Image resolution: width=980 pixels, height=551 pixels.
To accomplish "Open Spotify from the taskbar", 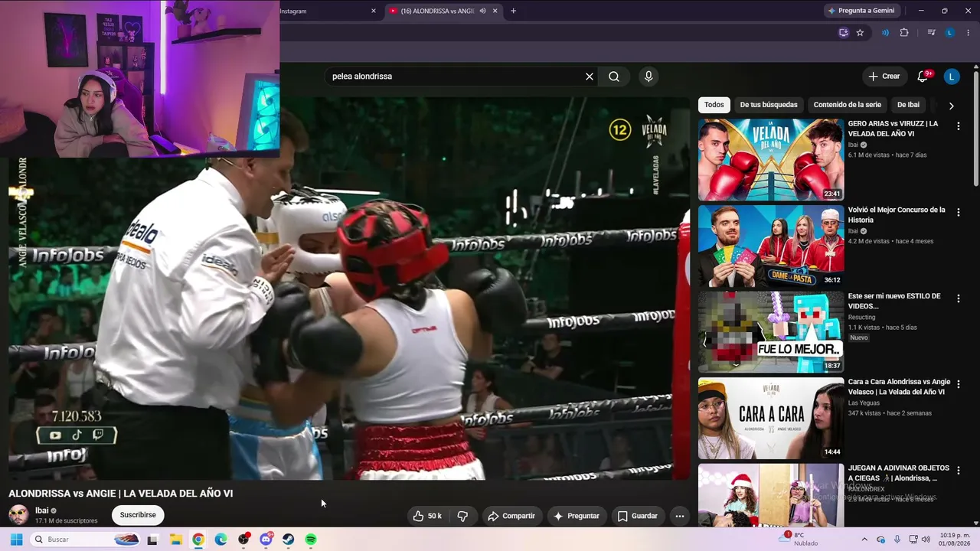I will (x=311, y=540).
